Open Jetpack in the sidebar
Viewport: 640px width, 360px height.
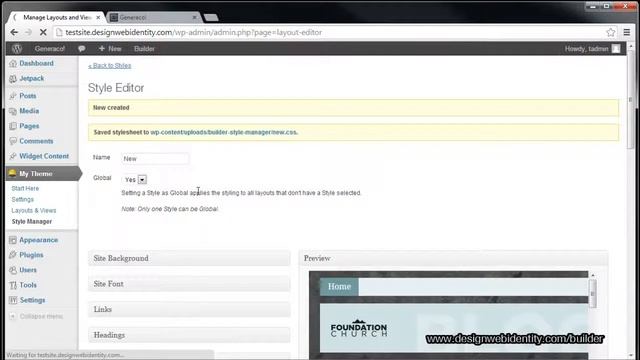pyautogui.click(x=31, y=78)
